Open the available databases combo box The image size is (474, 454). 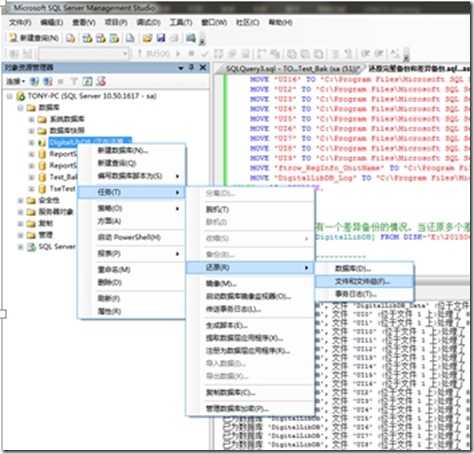click(x=83, y=53)
